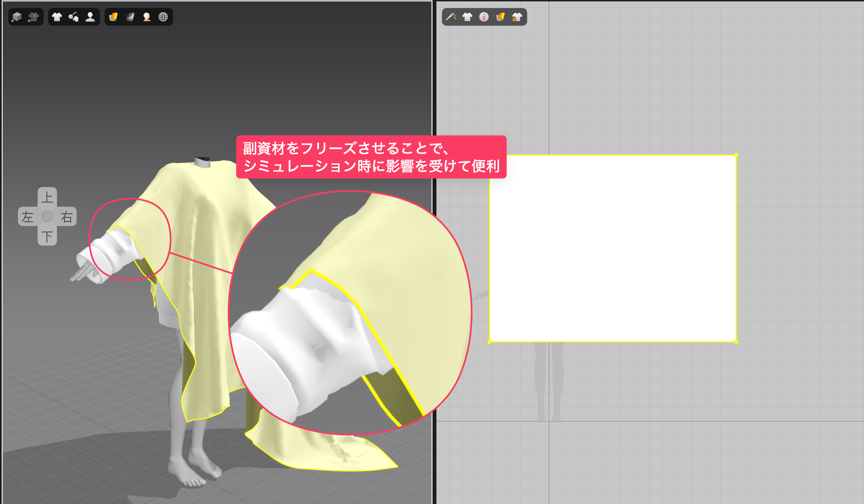Click the pocket shirt icon in 3D toolbar
This screenshot has width=864, height=504.
point(33,17)
